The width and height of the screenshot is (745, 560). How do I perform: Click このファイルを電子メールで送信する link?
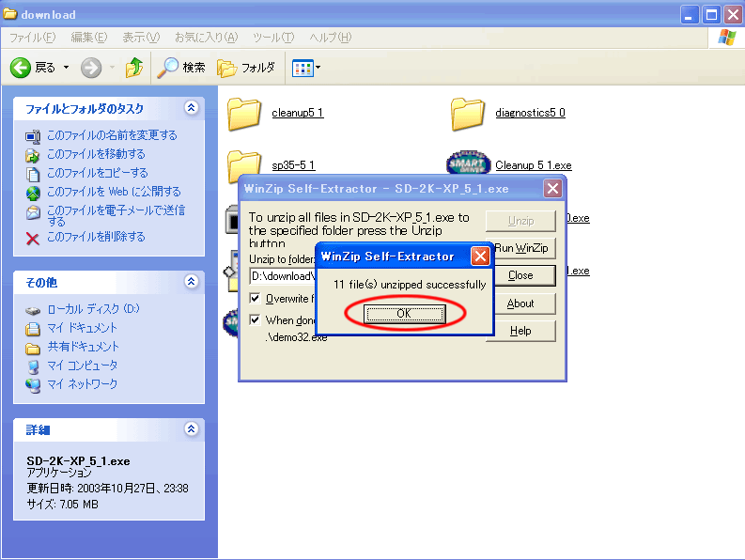[116, 215]
